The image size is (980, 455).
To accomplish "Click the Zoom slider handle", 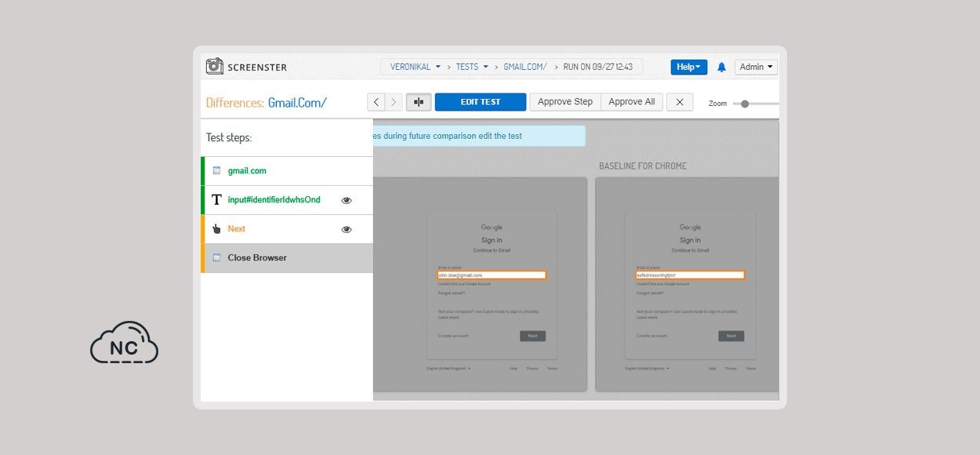I will point(745,104).
